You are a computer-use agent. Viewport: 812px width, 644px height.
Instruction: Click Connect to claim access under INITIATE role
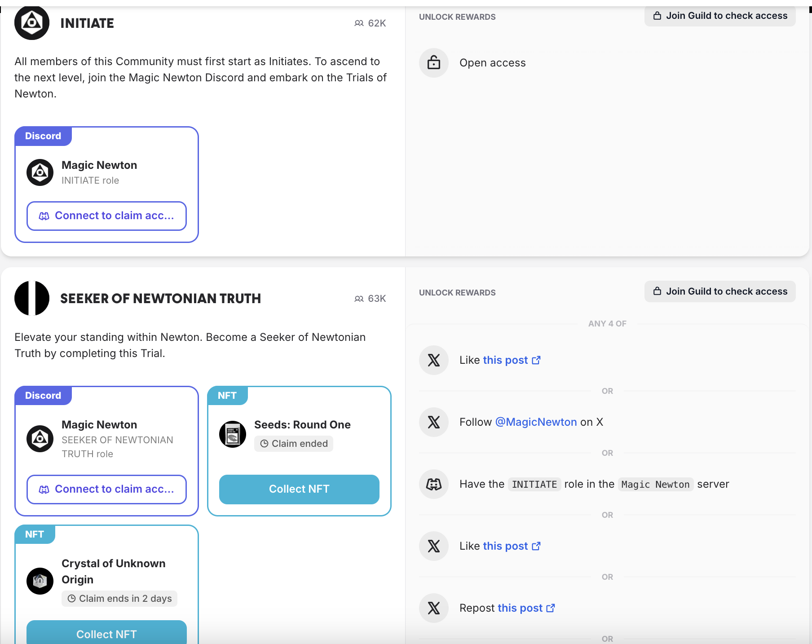coord(106,216)
